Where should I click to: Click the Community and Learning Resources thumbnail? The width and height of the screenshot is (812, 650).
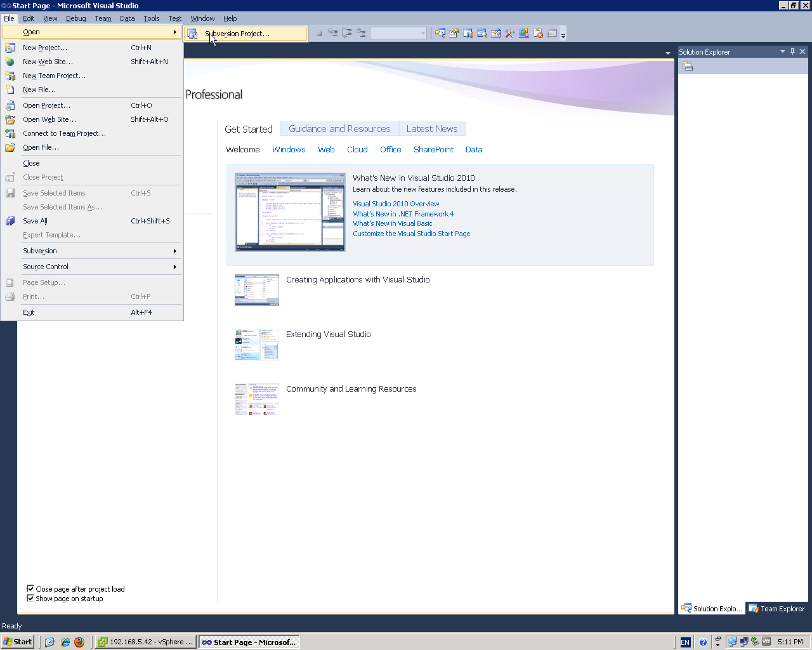pos(257,399)
